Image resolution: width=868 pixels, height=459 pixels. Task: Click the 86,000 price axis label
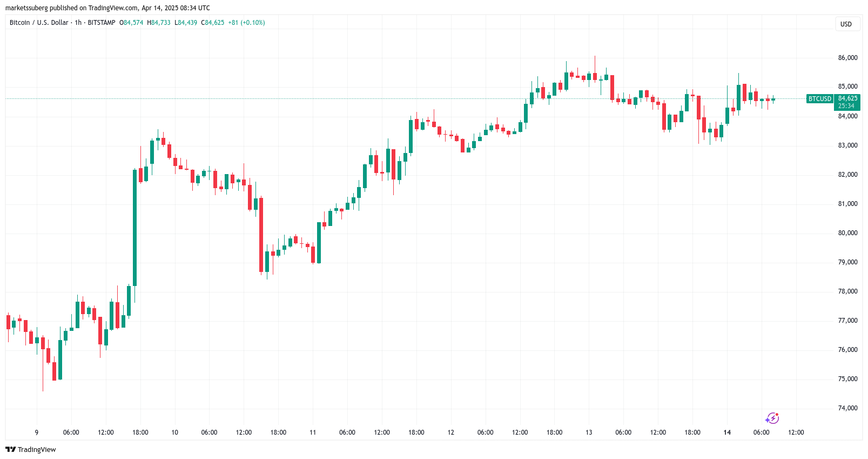pyautogui.click(x=847, y=58)
